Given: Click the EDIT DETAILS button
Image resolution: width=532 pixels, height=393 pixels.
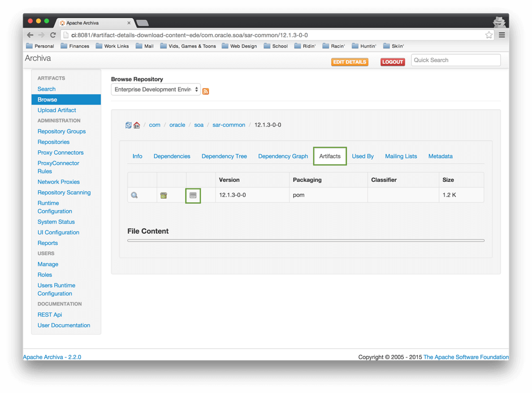Looking at the screenshot, I should [350, 62].
